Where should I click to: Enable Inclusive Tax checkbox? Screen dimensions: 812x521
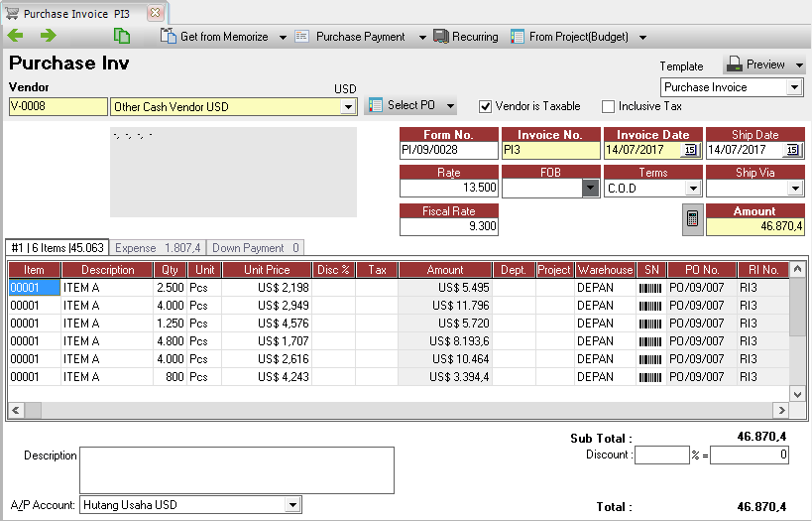[x=608, y=107]
